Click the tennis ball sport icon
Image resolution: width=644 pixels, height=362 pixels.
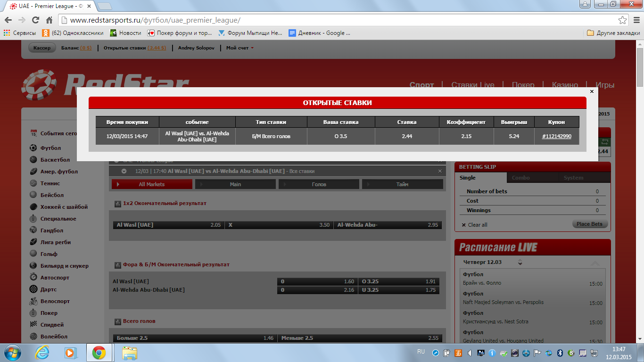point(33,183)
